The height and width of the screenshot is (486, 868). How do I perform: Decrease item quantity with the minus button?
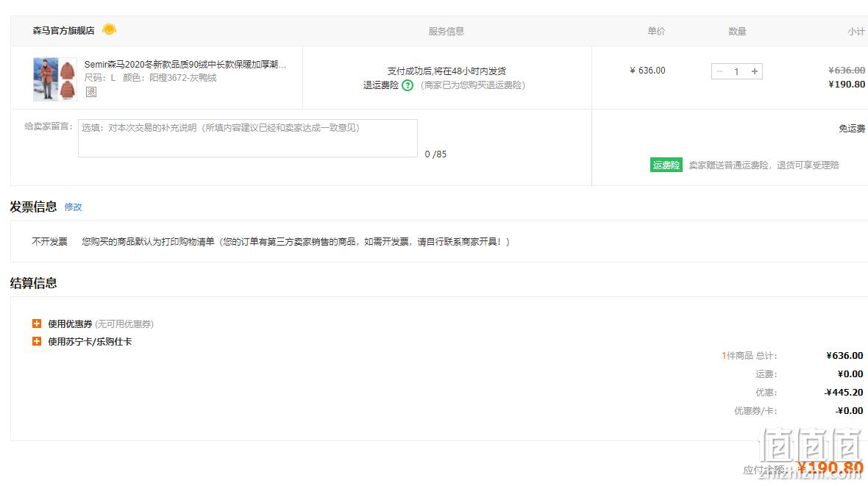pos(719,71)
